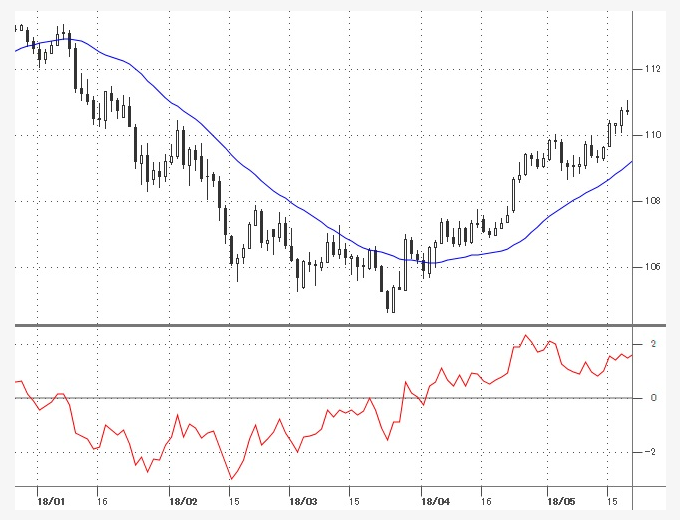Click the 108 price axis label
680x520 pixels.
tap(653, 201)
